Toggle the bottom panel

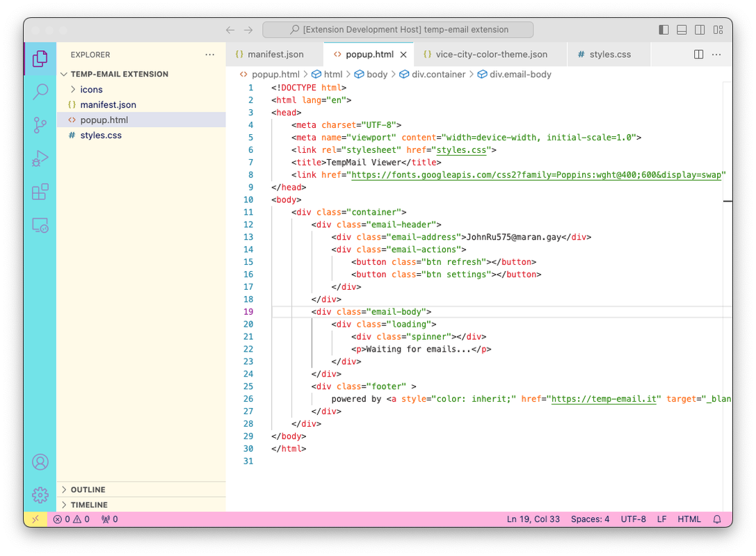[x=682, y=30]
